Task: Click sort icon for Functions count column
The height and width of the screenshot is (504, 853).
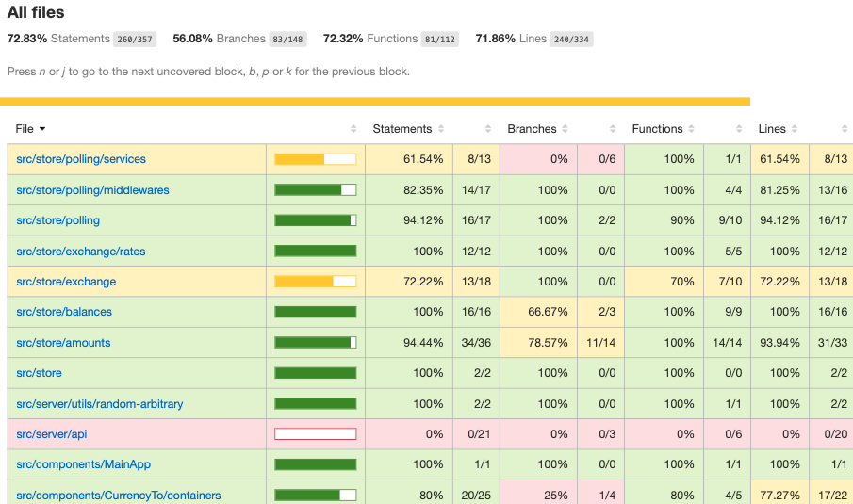Action: pyautogui.click(x=739, y=129)
